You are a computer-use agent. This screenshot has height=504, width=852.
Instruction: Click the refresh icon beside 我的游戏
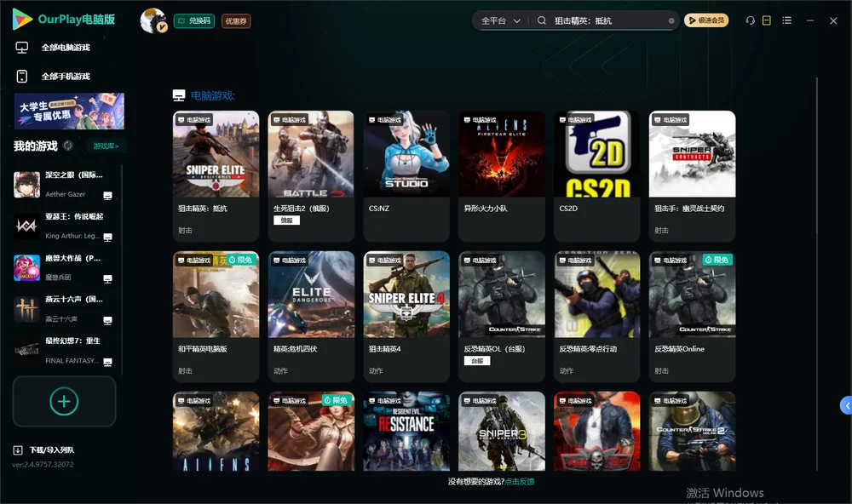tap(68, 146)
